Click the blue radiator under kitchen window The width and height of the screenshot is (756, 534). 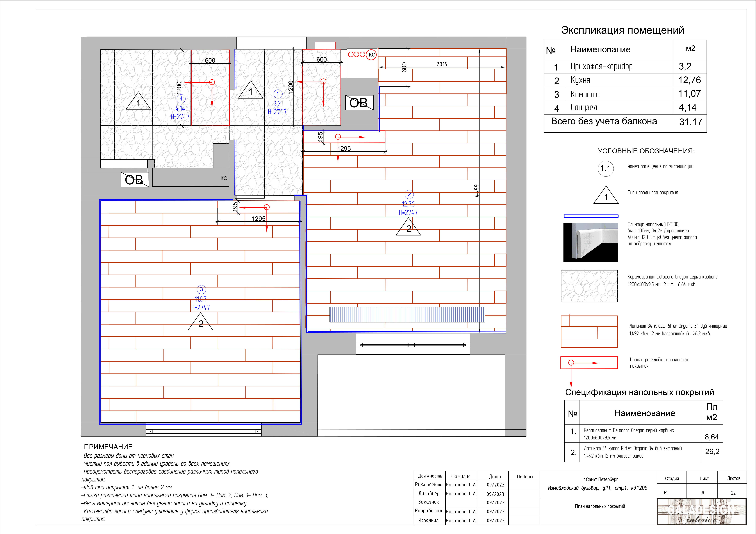tap(407, 315)
